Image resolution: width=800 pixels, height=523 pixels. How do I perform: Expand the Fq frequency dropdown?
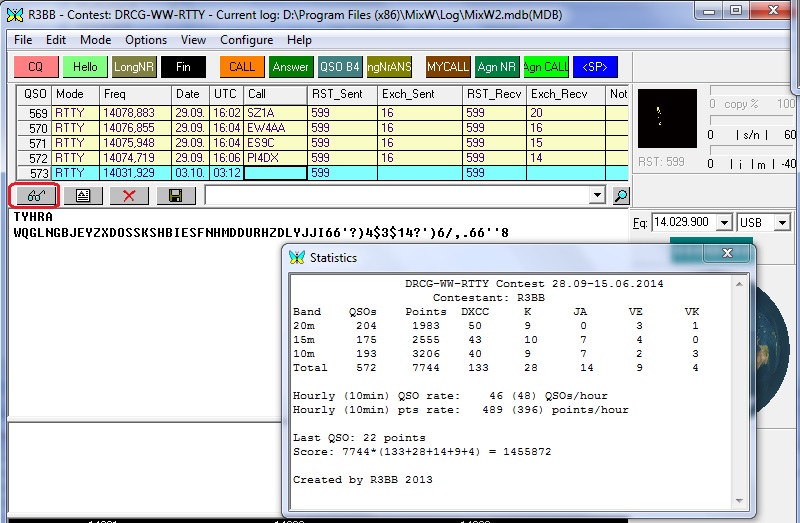coord(725,222)
